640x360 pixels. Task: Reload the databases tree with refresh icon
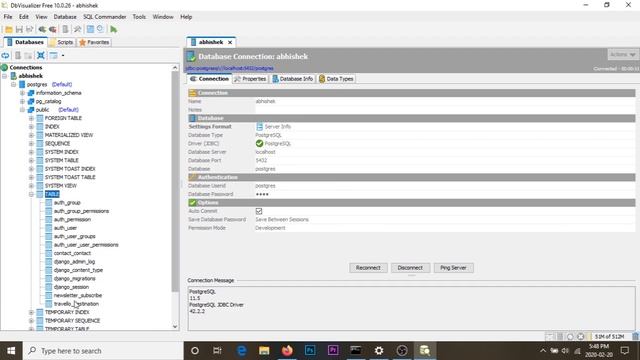coord(5,56)
